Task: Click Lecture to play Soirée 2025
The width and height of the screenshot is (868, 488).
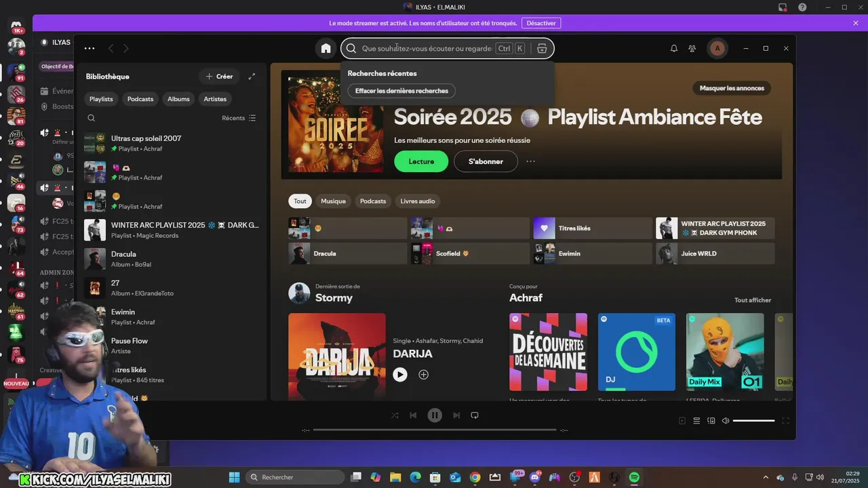Action: click(421, 161)
